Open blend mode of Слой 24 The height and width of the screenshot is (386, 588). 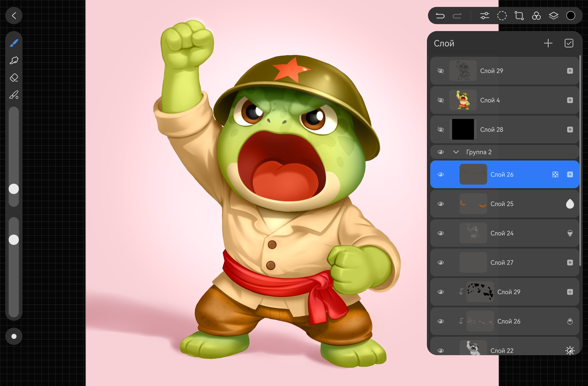coord(570,233)
